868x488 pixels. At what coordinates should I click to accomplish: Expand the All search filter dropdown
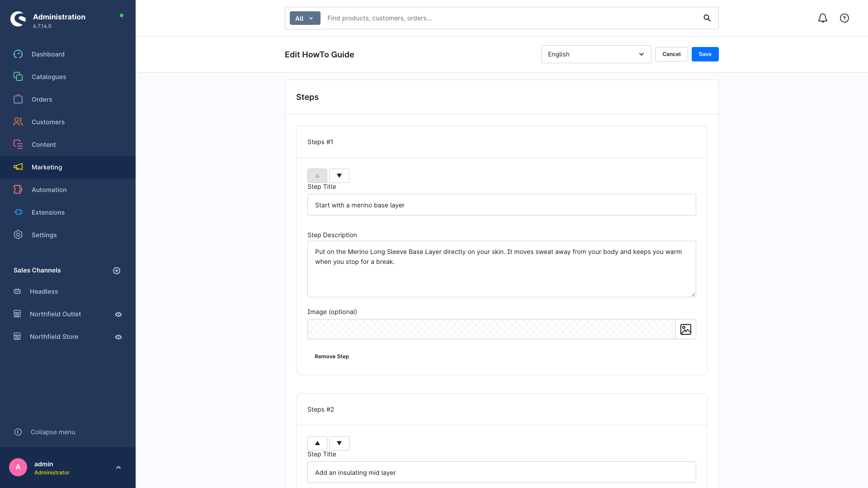(x=305, y=18)
